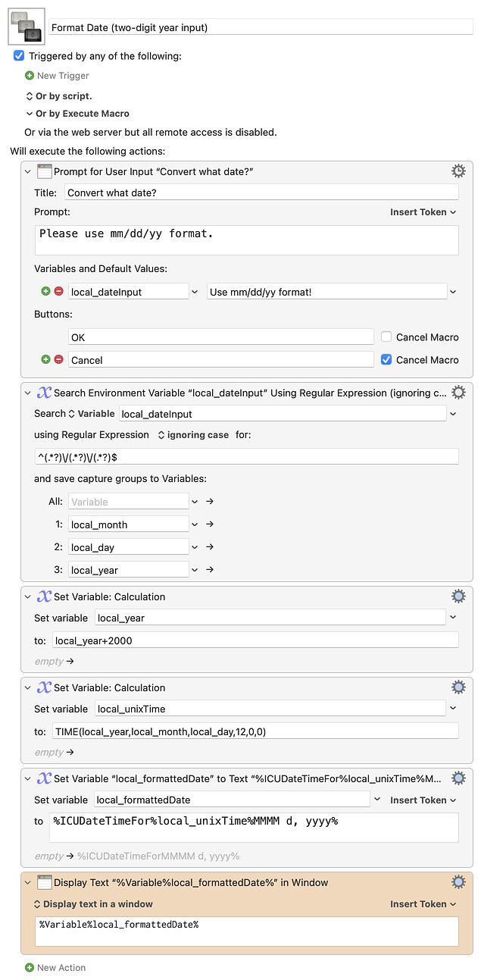Click green plus icon beside local_dateInput variable

tap(46, 291)
